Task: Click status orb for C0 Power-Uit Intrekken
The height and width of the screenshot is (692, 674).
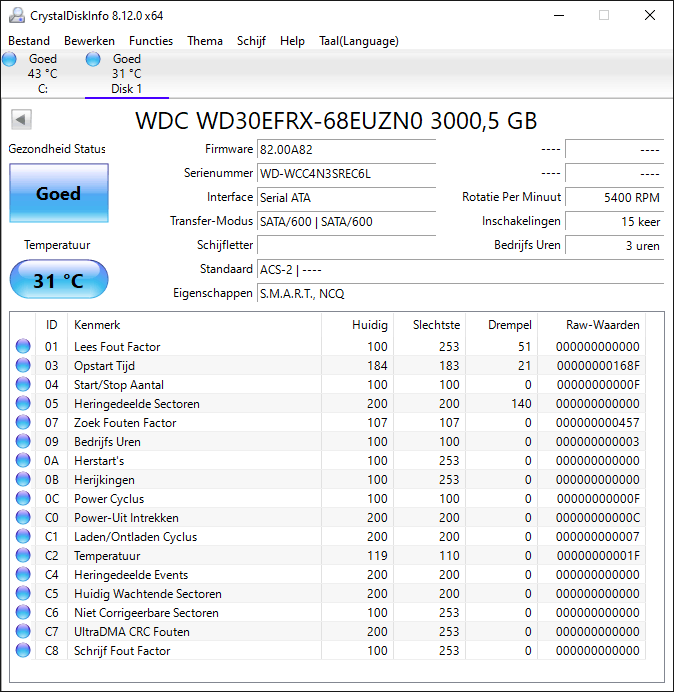Action: click(23, 517)
